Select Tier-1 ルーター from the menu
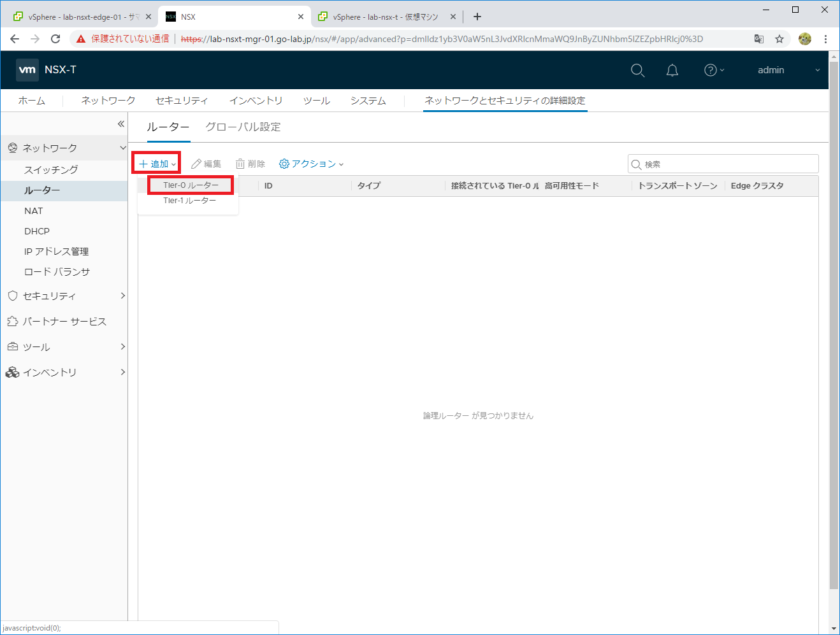Screen dimensions: 840x635 [x=189, y=200]
